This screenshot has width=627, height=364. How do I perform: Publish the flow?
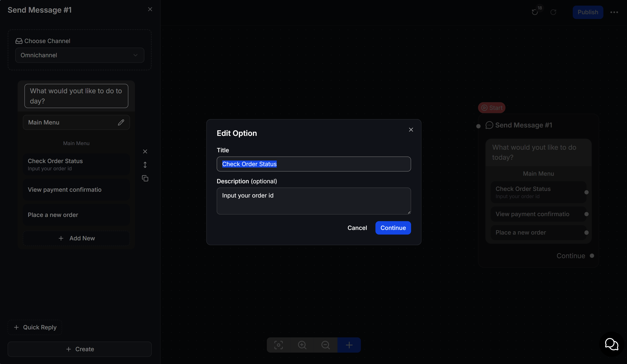[x=588, y=12]
